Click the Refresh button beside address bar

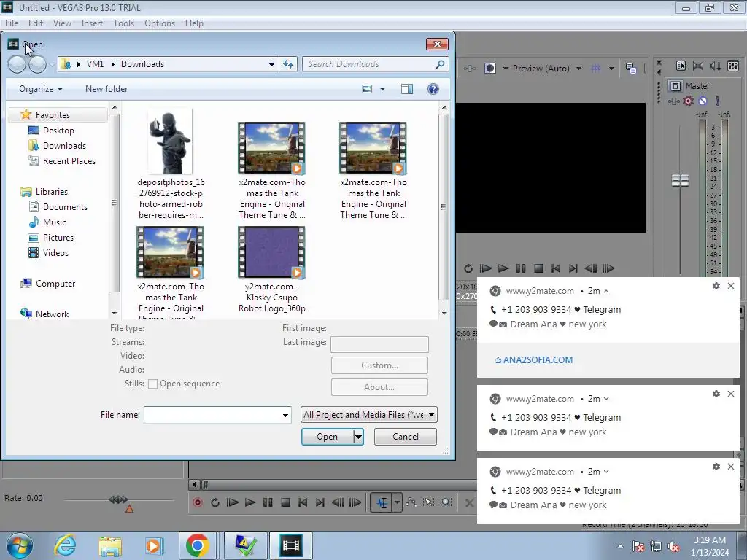288,64
